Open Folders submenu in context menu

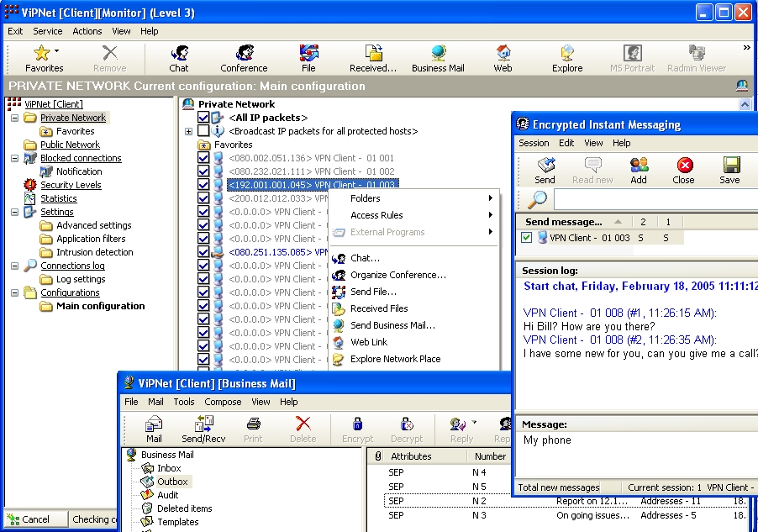[413, 198]
